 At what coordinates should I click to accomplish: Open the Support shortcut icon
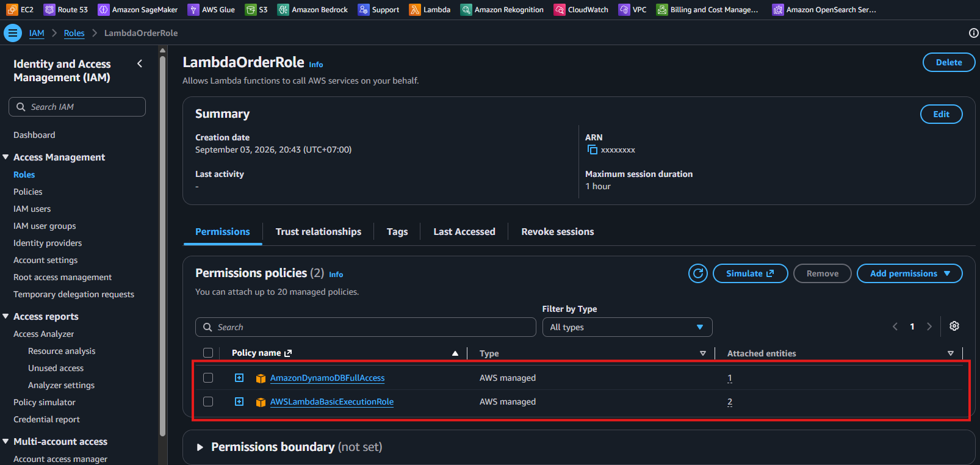point(364,10)
